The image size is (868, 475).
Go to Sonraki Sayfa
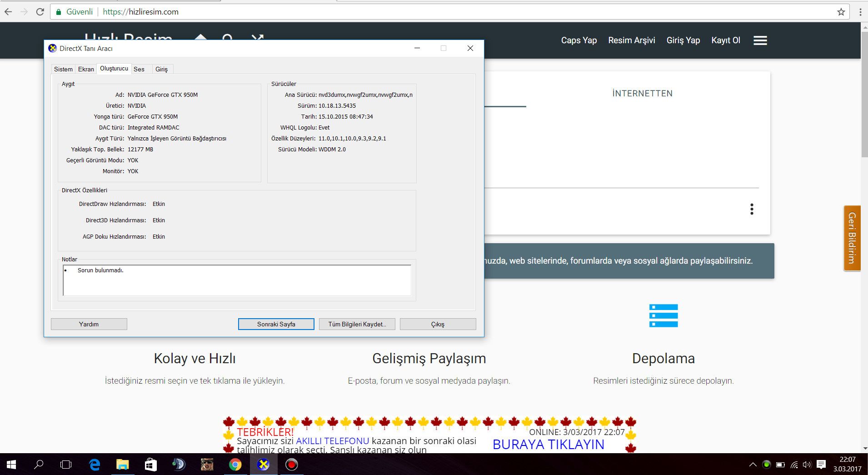[276, 324]
